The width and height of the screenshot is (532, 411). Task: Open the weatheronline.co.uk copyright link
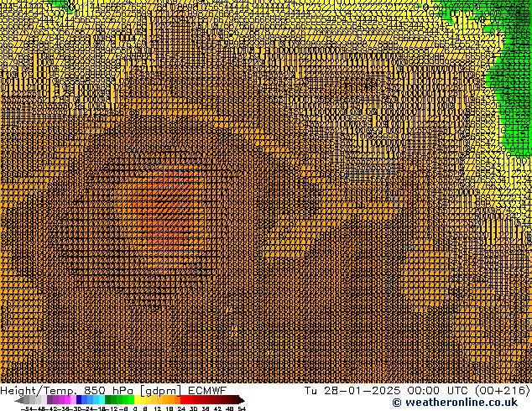(x=455, y=403)
